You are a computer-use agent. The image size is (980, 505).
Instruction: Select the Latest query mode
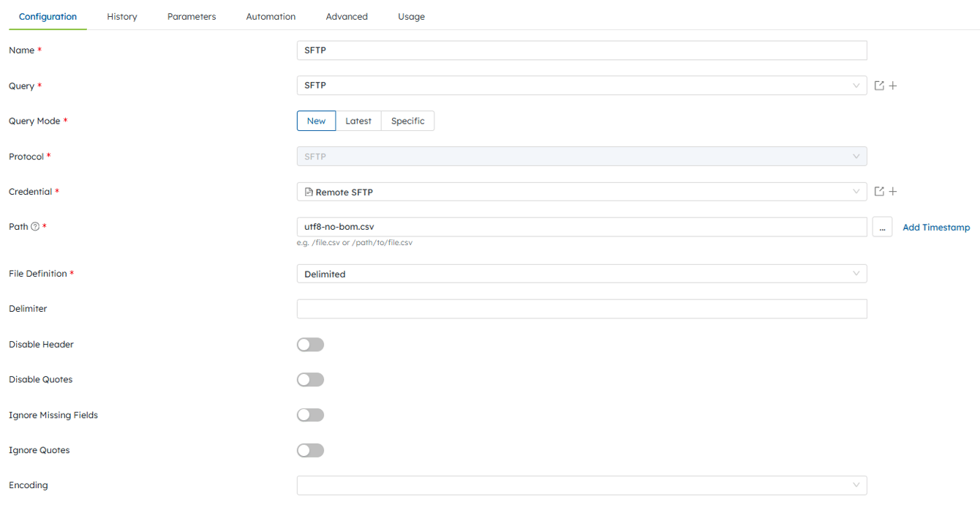tap(358, 121)
